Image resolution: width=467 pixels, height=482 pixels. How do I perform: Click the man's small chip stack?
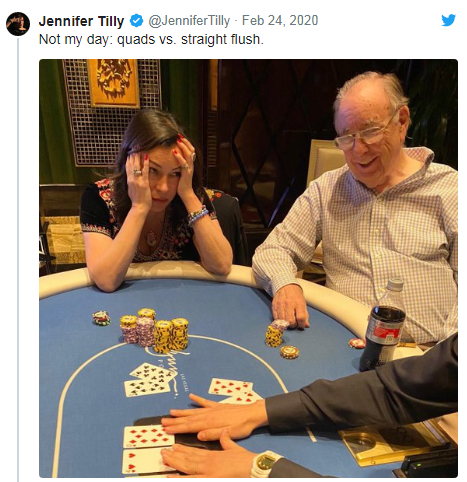point(275,334)
